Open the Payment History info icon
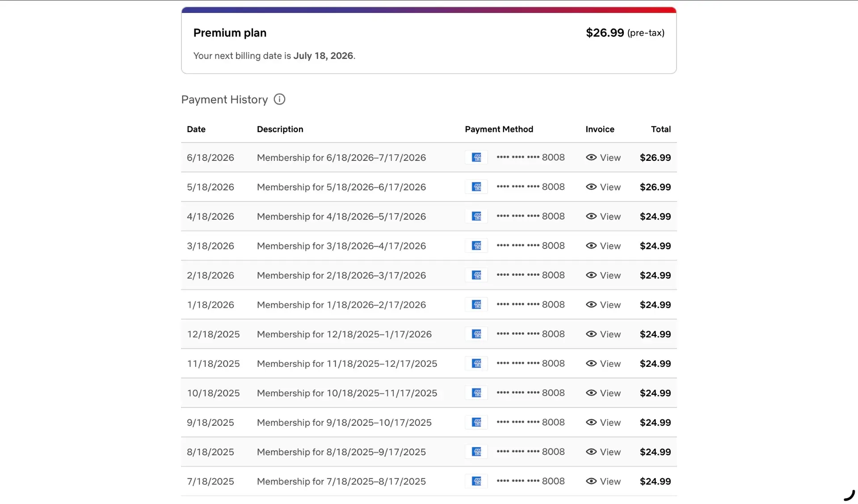The width and height of the screenshot is (858, 504). (x=279, y=99)
